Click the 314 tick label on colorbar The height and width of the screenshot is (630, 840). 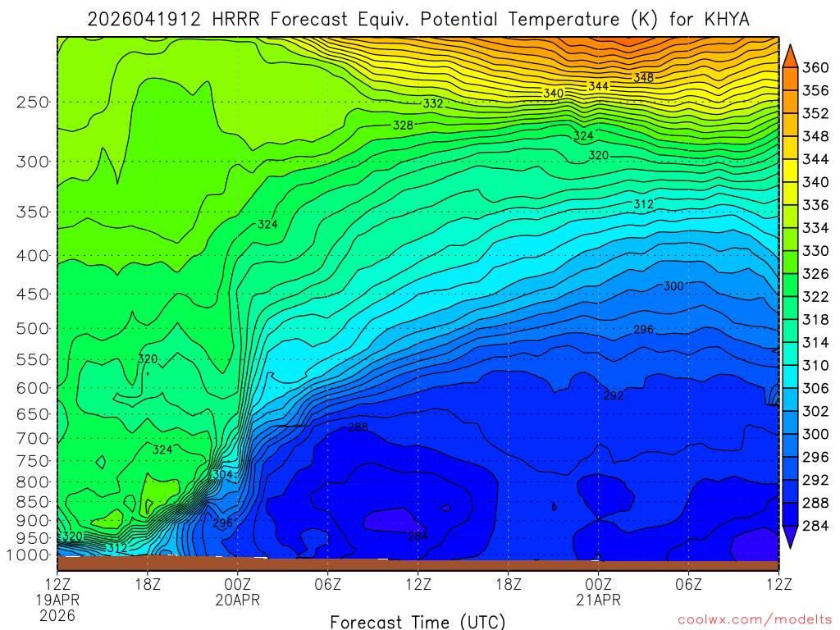(815, 343)
